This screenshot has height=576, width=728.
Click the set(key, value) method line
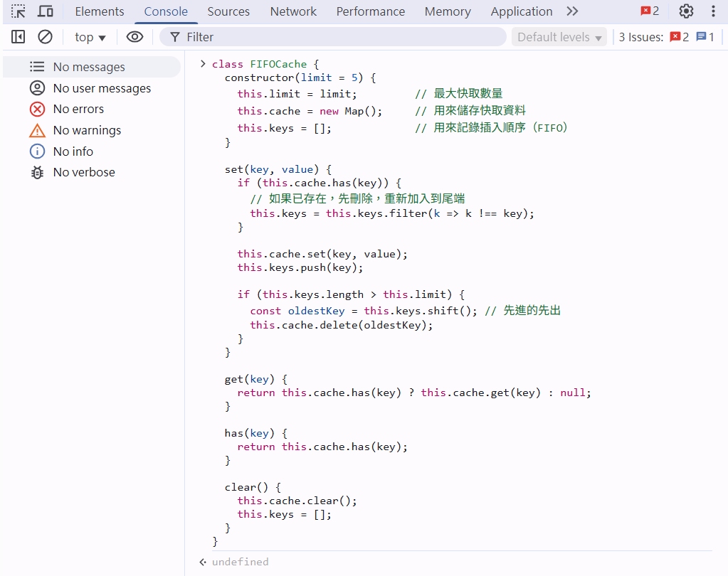point(278,169)
